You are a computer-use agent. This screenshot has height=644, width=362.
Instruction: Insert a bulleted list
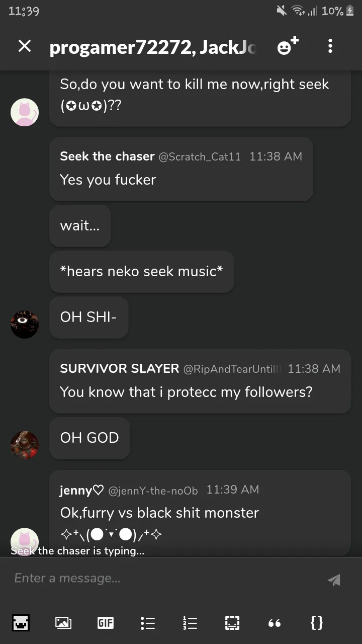[x=147, y=623]
